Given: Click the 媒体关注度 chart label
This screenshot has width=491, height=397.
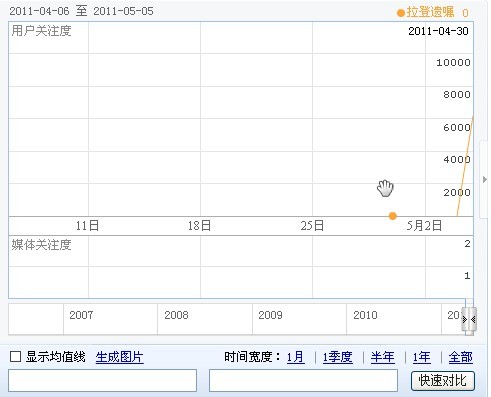Looking at the screenshot, I should click(41, 245).
